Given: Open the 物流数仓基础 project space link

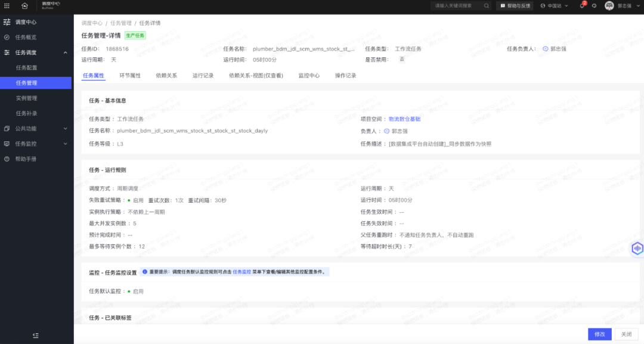Looking at the screenshot, I should 404,119.
